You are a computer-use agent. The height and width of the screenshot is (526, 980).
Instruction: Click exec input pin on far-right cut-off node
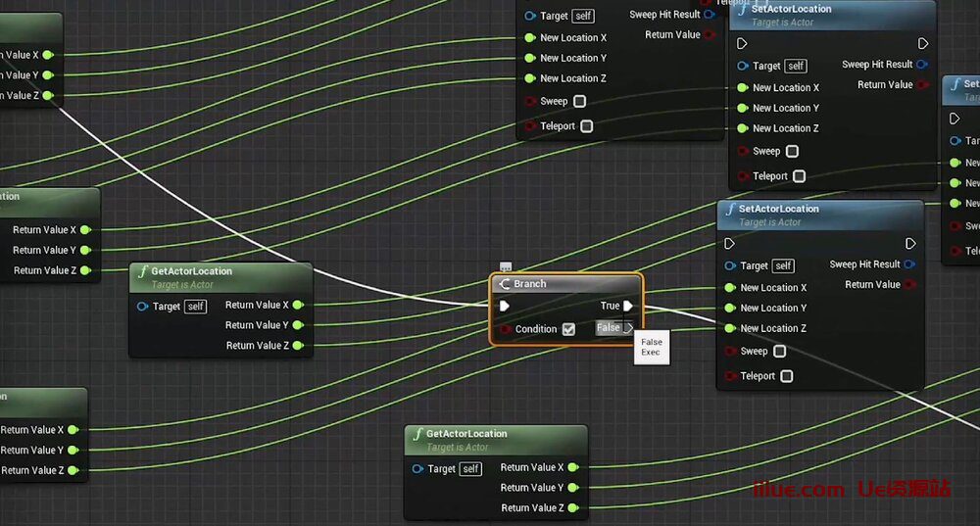point(955,119)
